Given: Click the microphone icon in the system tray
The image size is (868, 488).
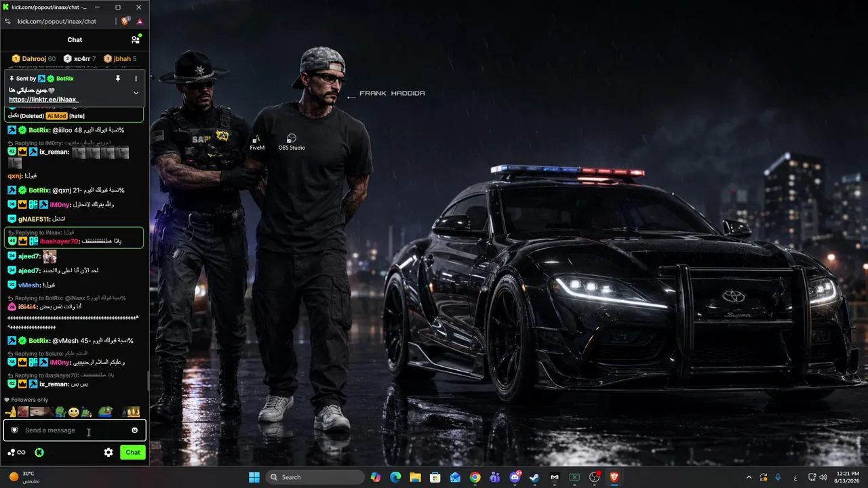Looking at the screenshot, I should pyautogui.click(x=778, y=477).
